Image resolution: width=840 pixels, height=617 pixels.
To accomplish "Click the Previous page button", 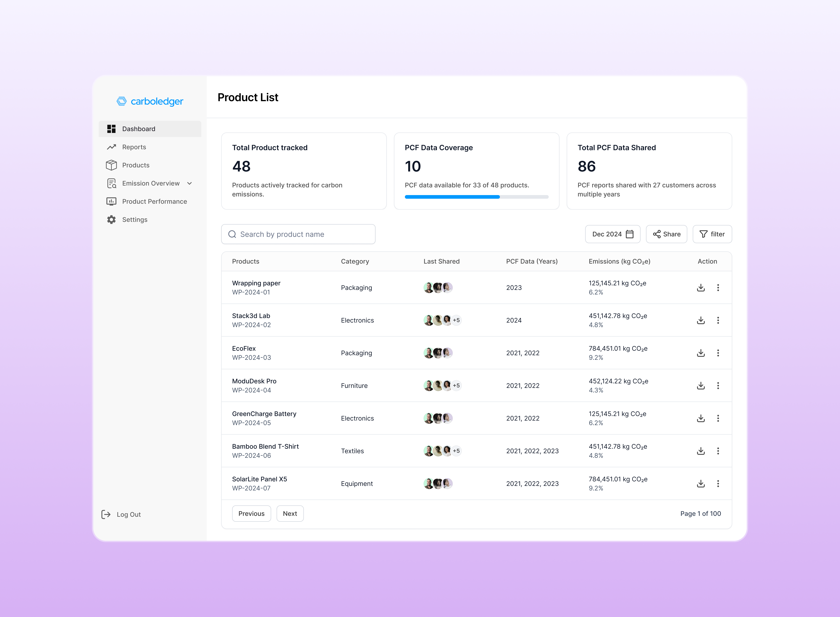I will tap(251, 514).
